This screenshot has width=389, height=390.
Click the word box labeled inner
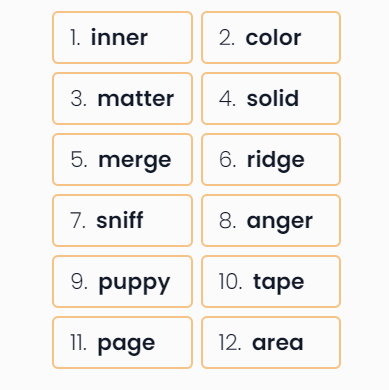click(122, 37)
